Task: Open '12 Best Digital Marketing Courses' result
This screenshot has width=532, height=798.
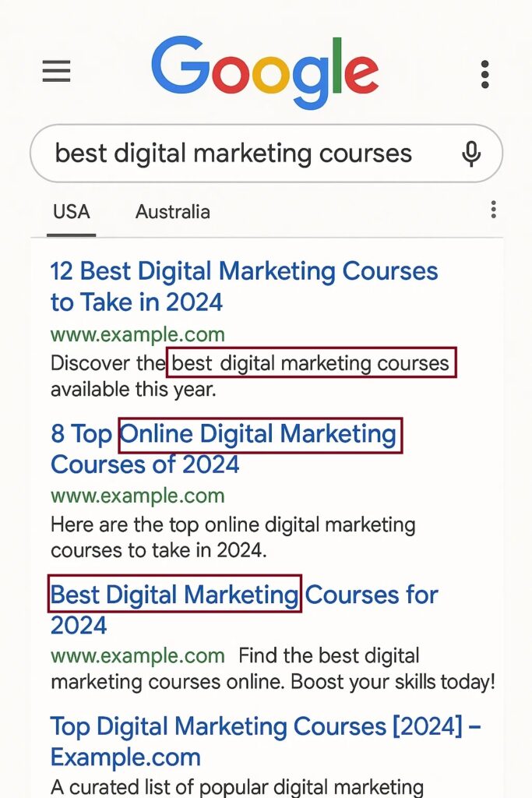Action: 244,286
